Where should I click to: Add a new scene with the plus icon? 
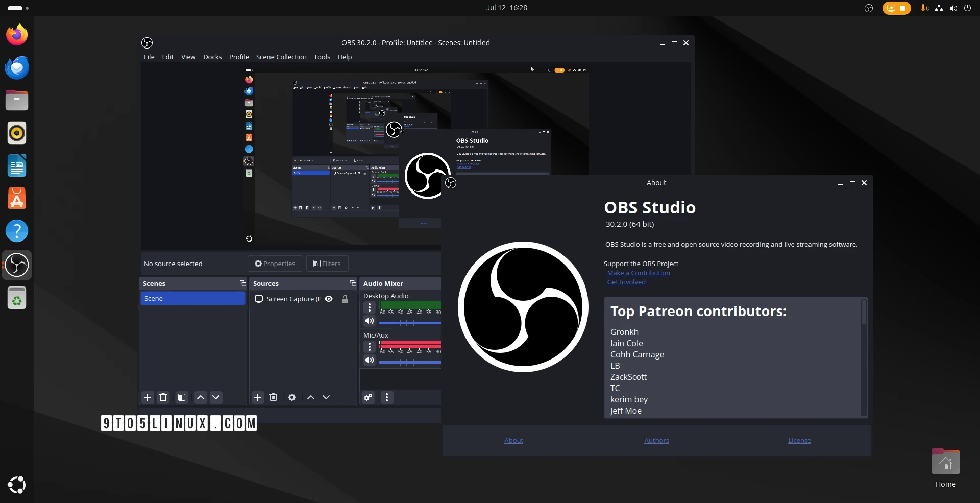coord(148,397)
